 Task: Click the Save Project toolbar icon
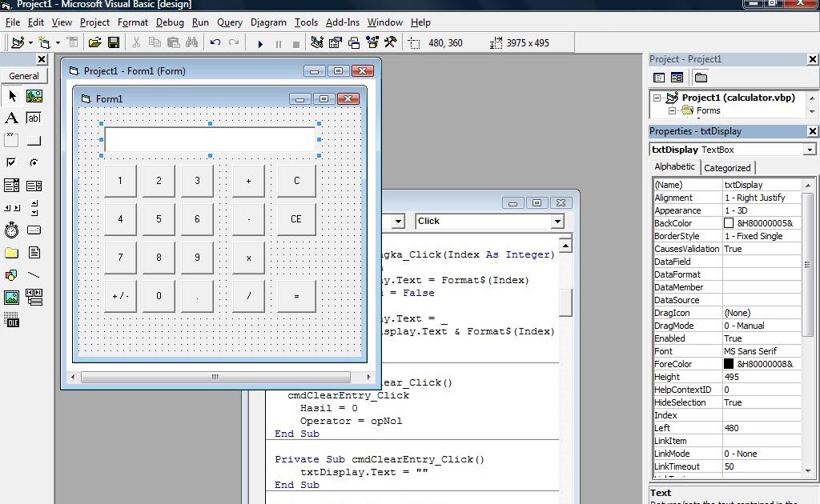pyautogui.click(x=115, y=42)
